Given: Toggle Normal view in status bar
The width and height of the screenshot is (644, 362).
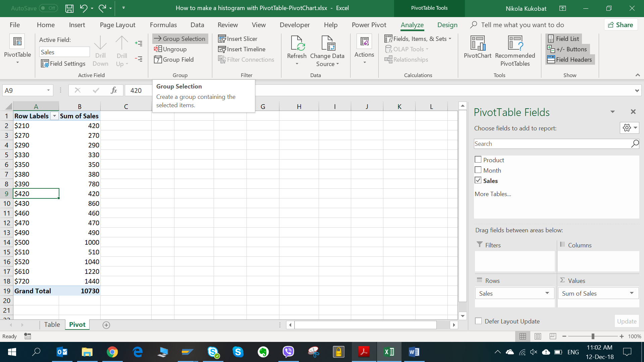Looking at the screenshot, I should pyautogui.click(x=523, y=336).
